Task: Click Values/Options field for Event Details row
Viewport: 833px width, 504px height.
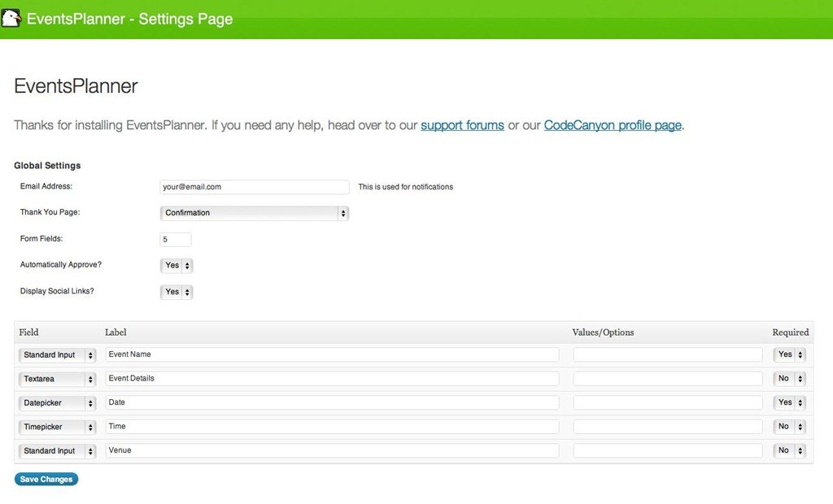Action: 668,379
